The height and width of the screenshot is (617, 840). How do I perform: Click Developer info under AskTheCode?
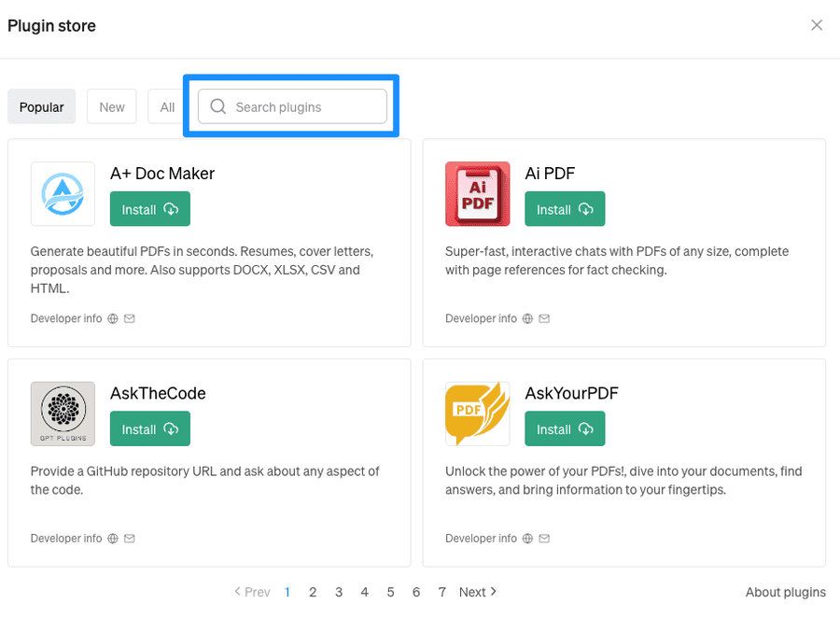click(x=66, y=539)
